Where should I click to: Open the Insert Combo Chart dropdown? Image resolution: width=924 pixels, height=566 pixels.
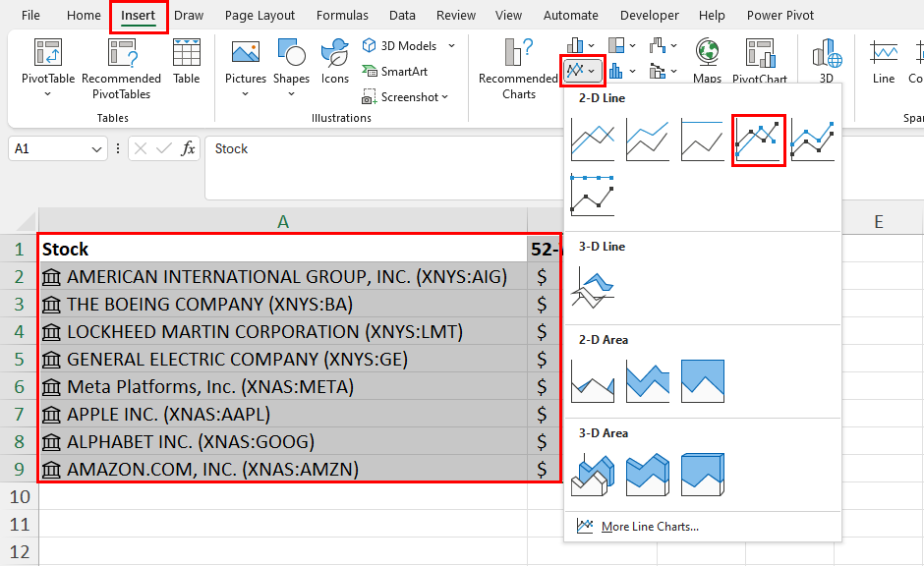(x=663, y=72)
